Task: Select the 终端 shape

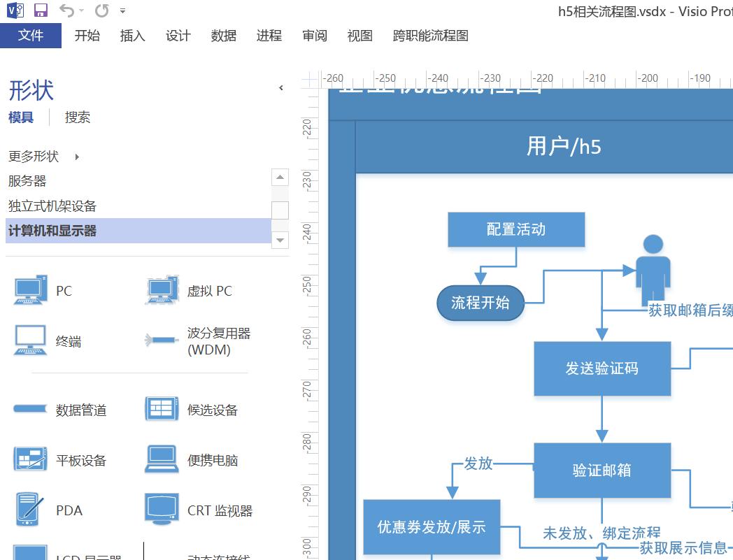Action: (x=31, y=340)
